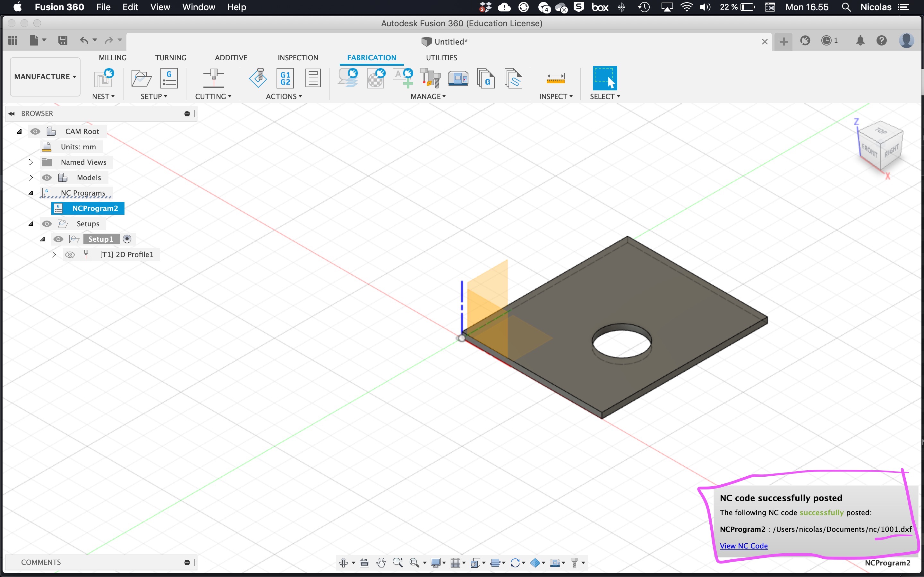Switch to the Fabrication ribbon tab
Viewport: 924px width, 577px height.
tap(371, 58)
